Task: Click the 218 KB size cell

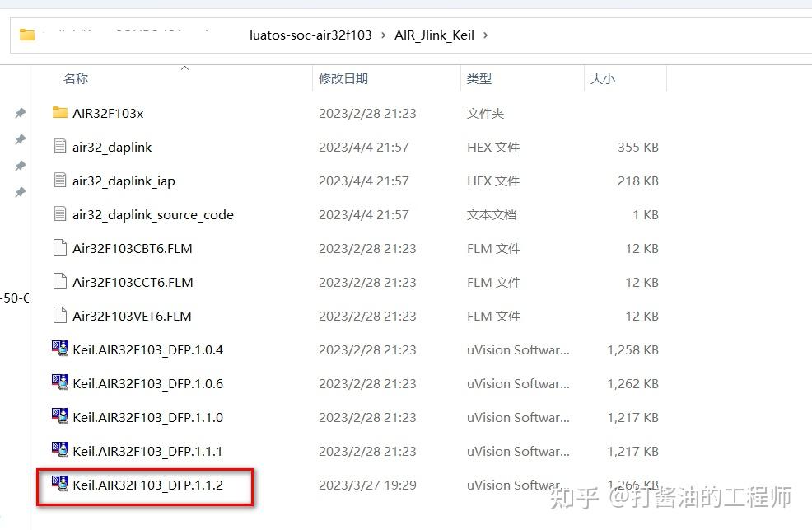Action: [638, 181]
